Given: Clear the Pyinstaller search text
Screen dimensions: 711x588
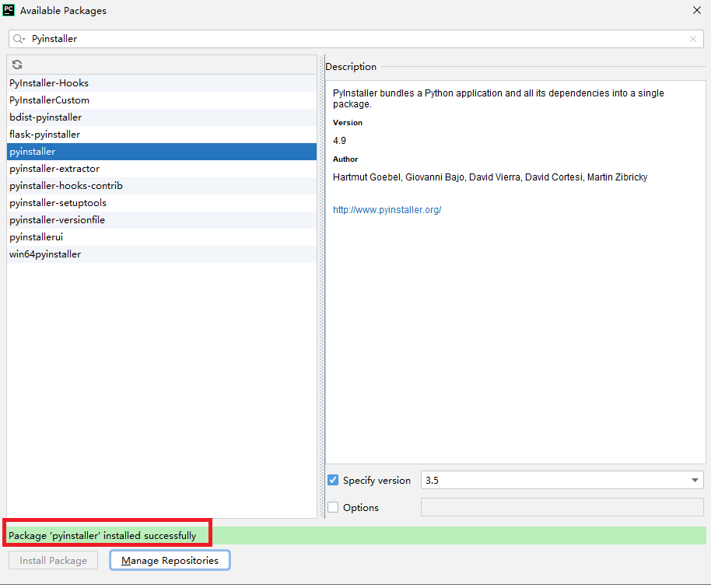Looking at the screenshot, I should click(693, 39).
